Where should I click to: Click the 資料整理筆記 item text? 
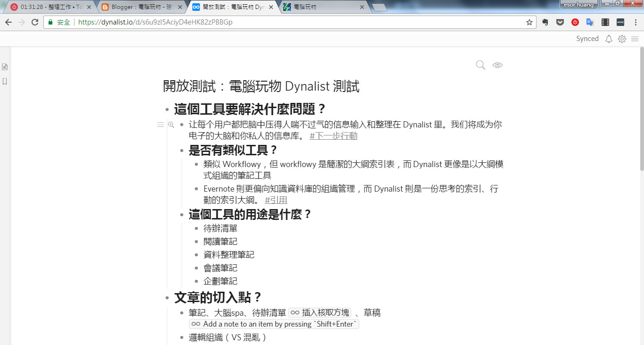coord(229,255)
